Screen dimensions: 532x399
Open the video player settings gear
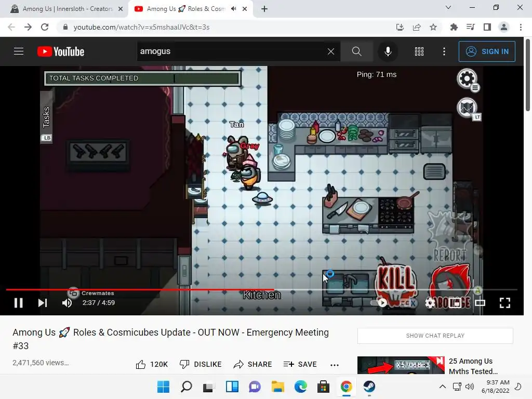pyautogui.click(x=430, y=303)
